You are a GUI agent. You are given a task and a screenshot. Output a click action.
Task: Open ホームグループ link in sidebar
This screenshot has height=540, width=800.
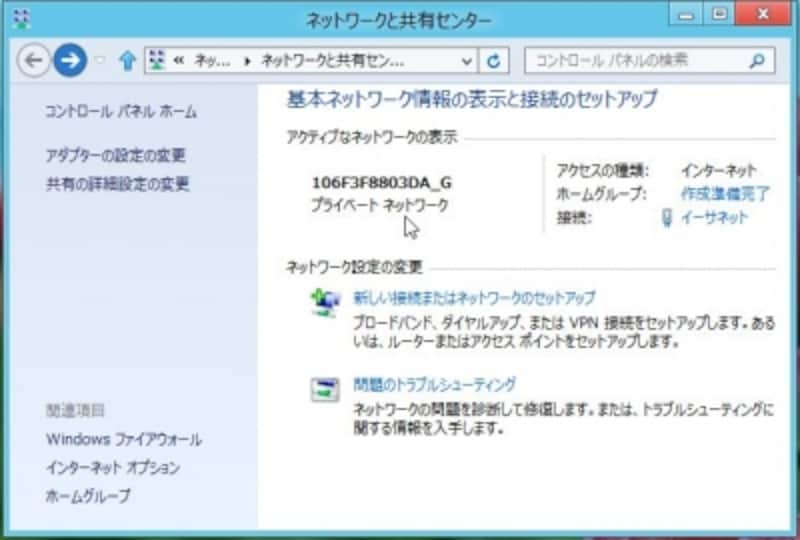tap(88, 496)
